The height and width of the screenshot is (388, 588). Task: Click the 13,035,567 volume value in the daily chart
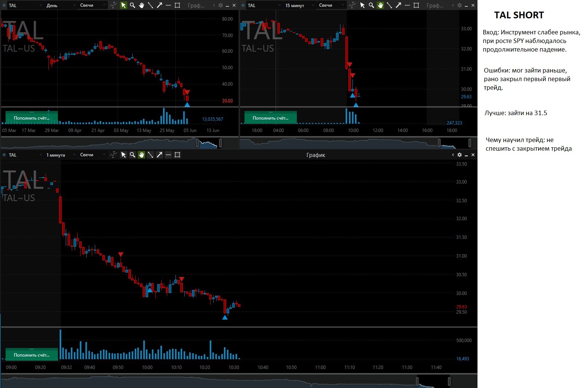pyautogui.click(x=212, y=119)
